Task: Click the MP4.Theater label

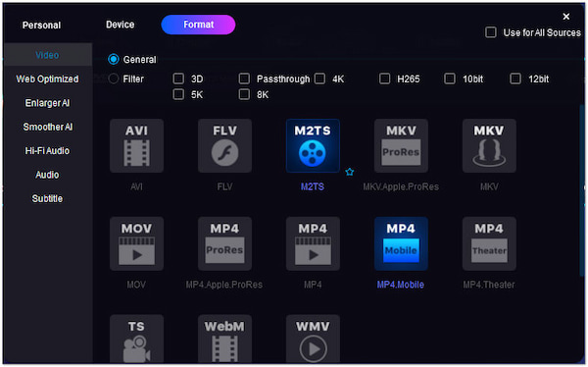Action: pyautogui.click(x=489, y=285)
